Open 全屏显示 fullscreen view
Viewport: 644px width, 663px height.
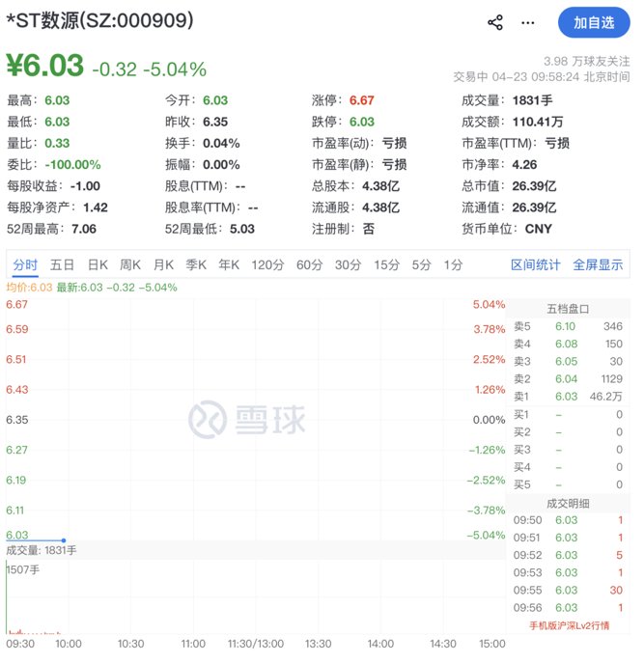click(x=598, y=264)
